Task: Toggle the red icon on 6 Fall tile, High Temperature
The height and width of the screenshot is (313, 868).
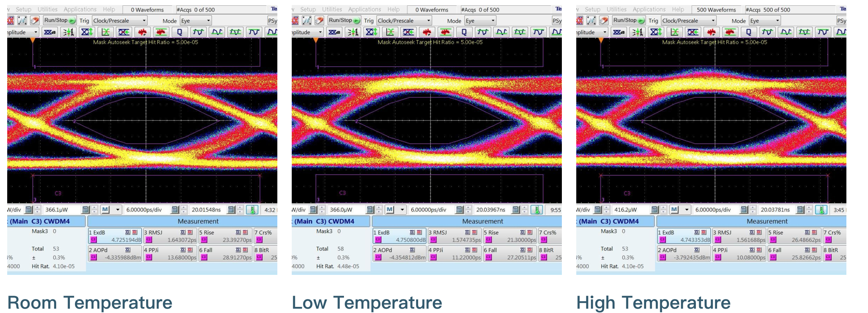Action: point(814,250)
